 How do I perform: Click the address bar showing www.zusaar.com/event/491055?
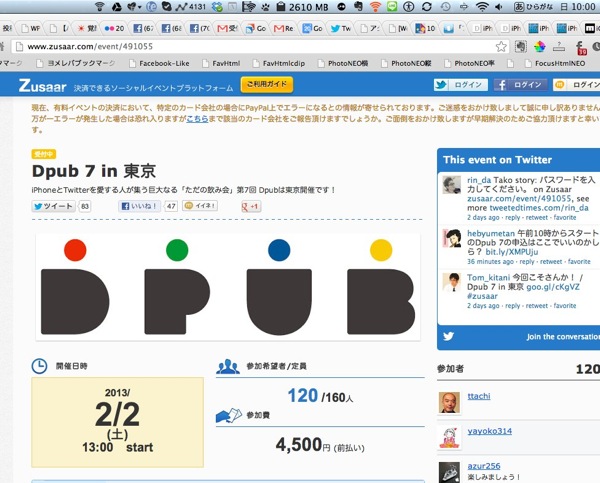pos(260,47)
